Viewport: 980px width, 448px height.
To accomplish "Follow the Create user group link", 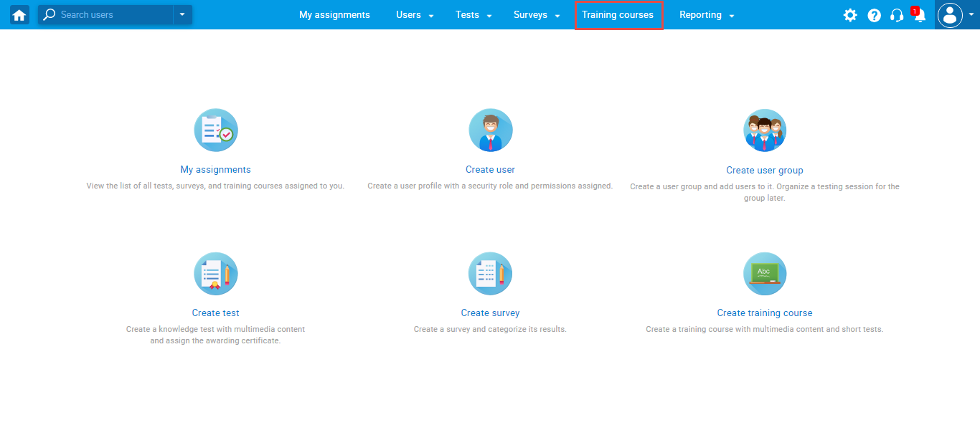I will click(765, 171).
